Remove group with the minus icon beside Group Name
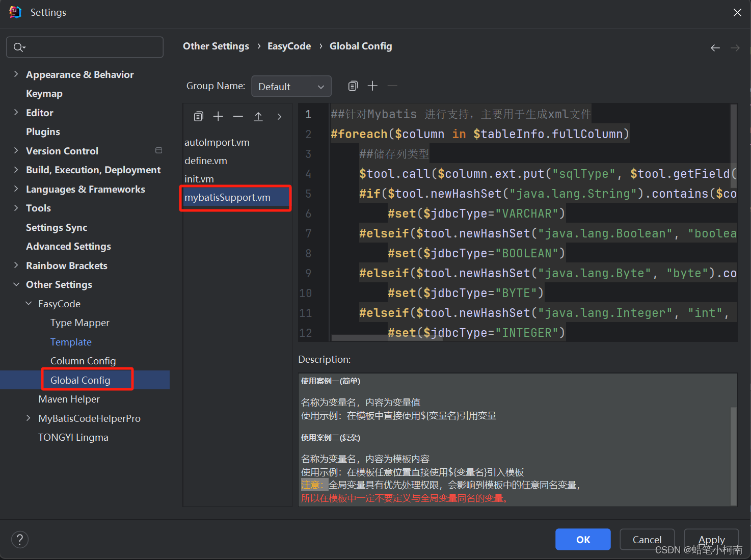The image size is (751, 560). [392, 86]
